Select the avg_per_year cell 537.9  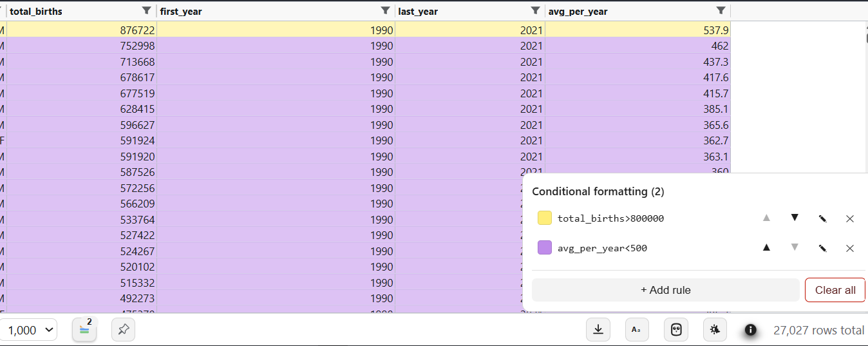click(637, 30)
